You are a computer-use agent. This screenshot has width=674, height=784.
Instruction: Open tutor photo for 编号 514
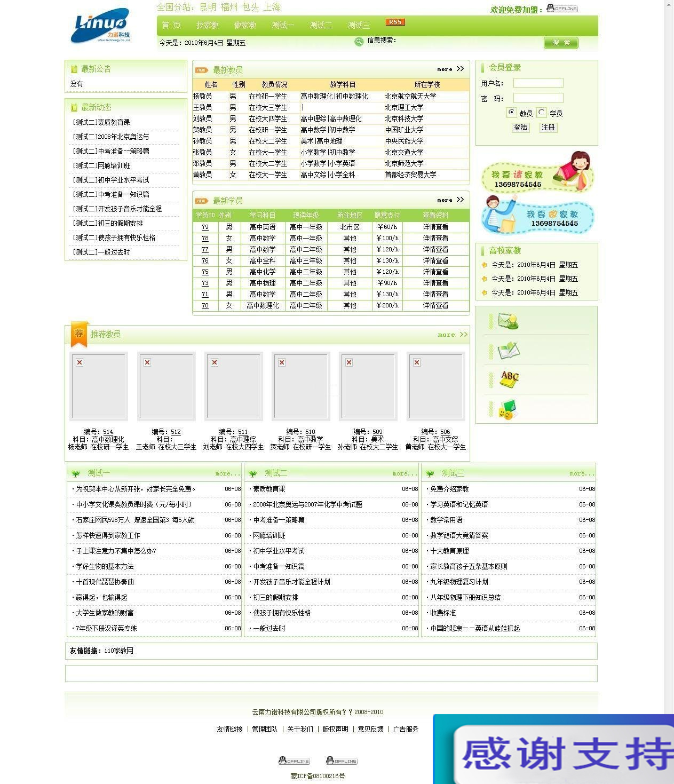tap(99, 386)
